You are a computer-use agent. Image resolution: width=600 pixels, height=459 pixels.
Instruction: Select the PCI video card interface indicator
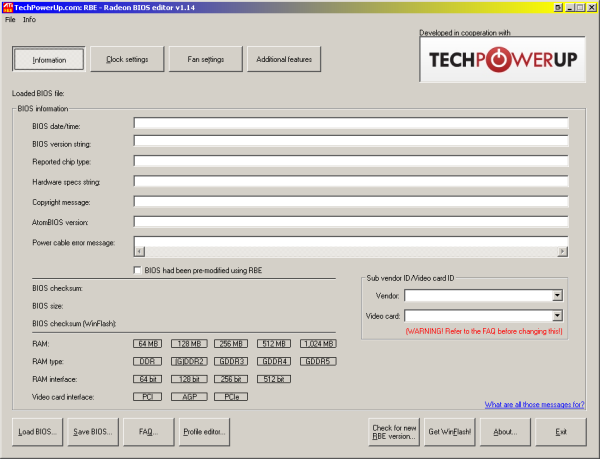pos(147,397)
